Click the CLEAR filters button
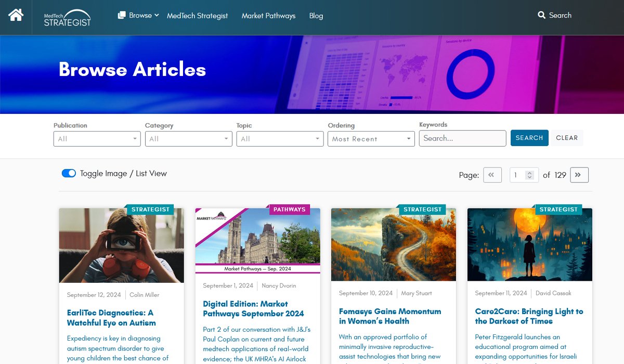The width and height of the screenshot is (624, 364). pos(567,138)
